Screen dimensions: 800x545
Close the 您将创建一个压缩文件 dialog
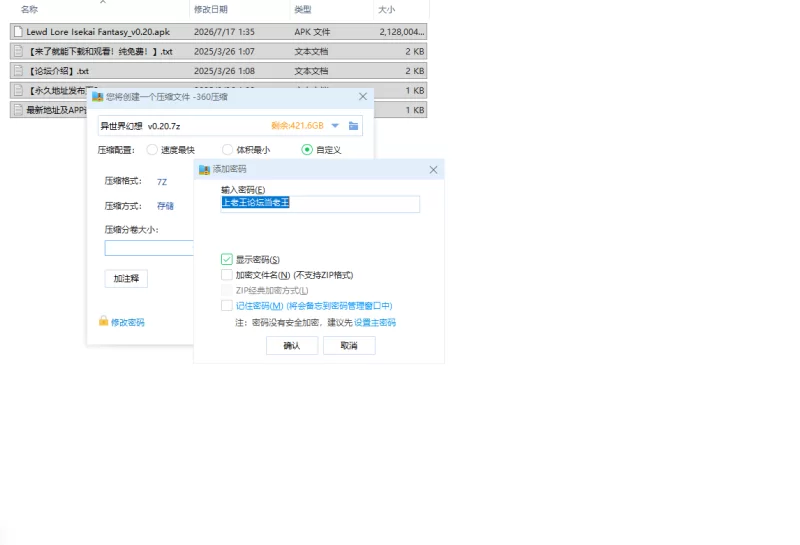[x=363, y=96]
